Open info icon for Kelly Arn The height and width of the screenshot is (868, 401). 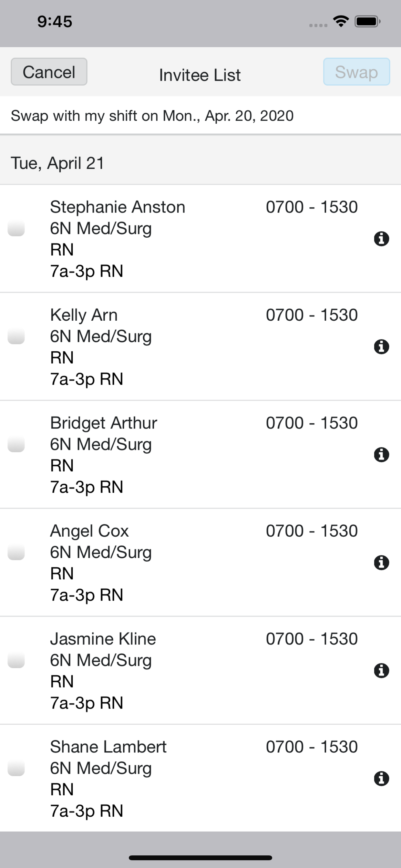(x=381, y=347)
